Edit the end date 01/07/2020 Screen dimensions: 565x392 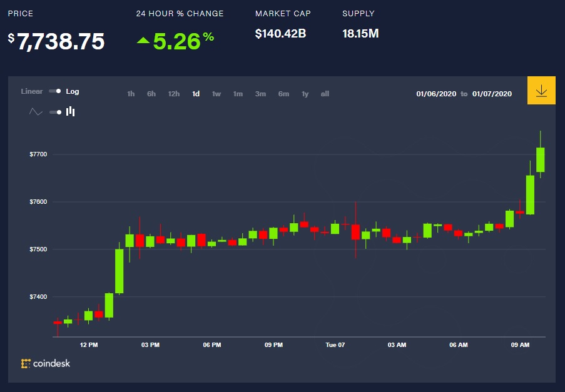click(x=492, y=94)
